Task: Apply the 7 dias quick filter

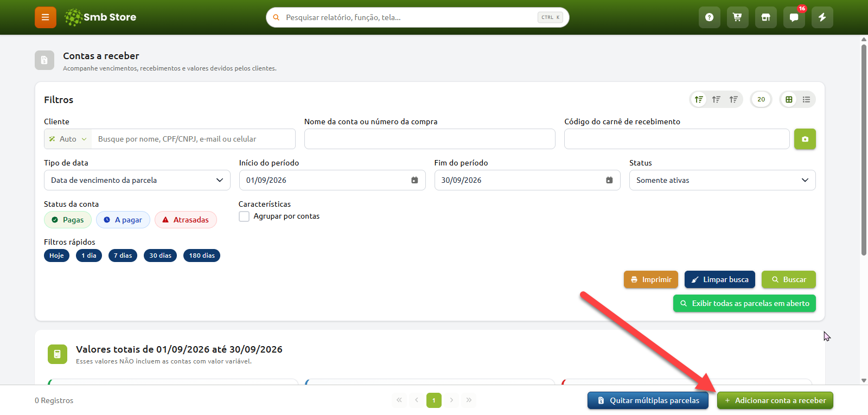Action: click(123, 256)
